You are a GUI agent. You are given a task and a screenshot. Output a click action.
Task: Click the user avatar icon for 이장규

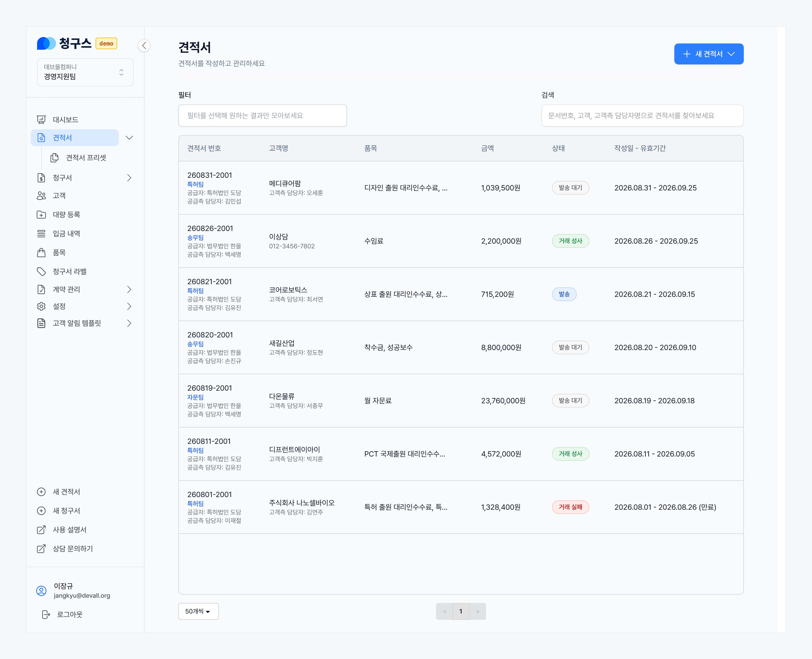click(41, 591)
